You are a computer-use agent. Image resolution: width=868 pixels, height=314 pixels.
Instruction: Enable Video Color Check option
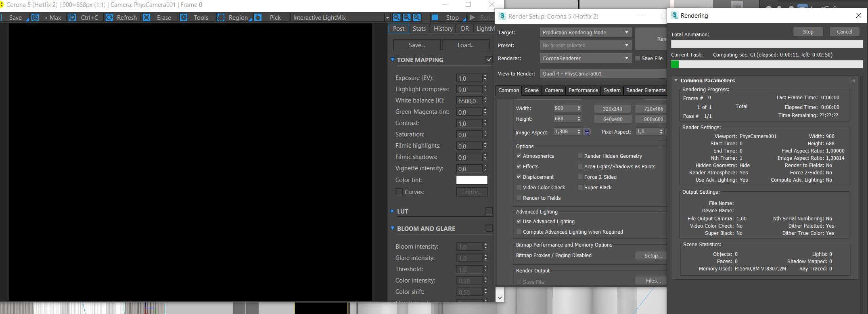tap(519, 187)
